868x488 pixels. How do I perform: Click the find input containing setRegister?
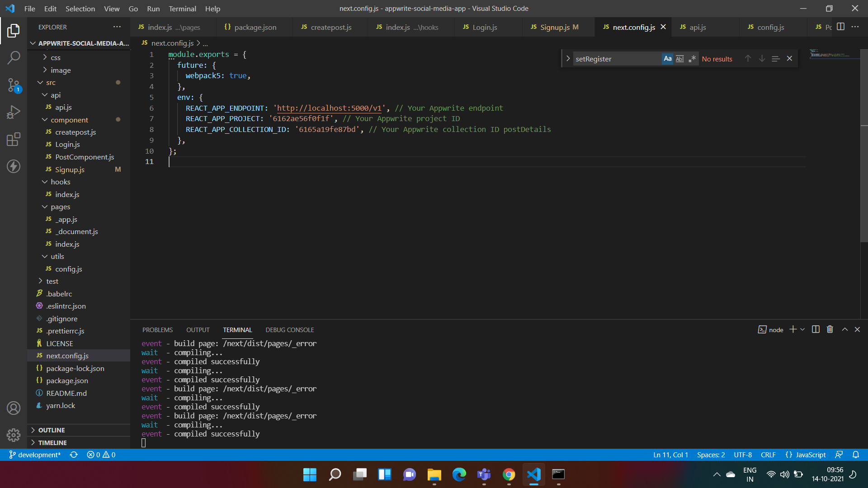coord(617,59)
